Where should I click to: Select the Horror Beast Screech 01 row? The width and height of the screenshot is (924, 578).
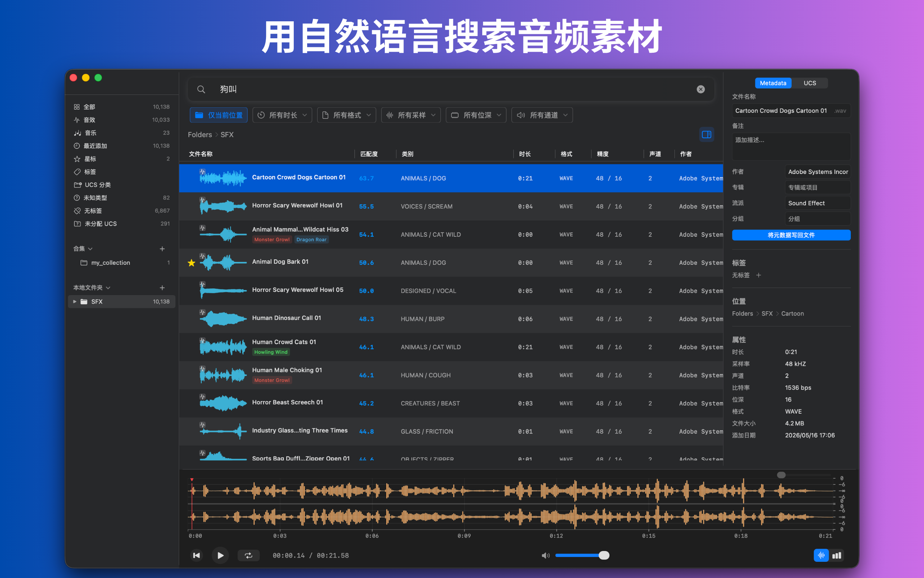tap(451, 403)
